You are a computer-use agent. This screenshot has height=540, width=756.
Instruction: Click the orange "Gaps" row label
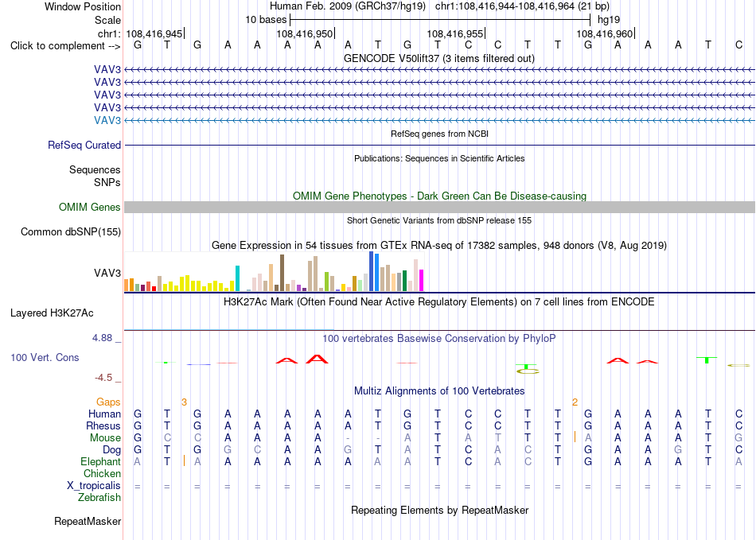(108, 402)
